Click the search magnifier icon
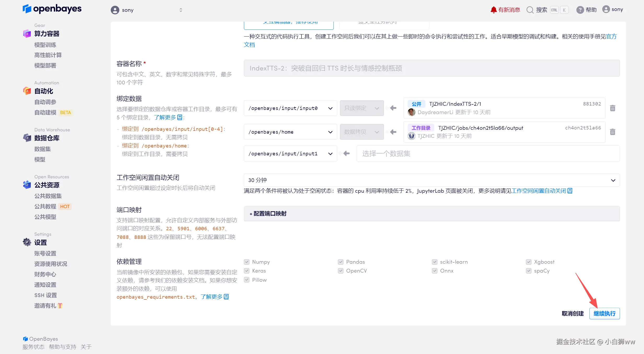The height and width of the screenshot is (354, 644). [x=530, y=10]
